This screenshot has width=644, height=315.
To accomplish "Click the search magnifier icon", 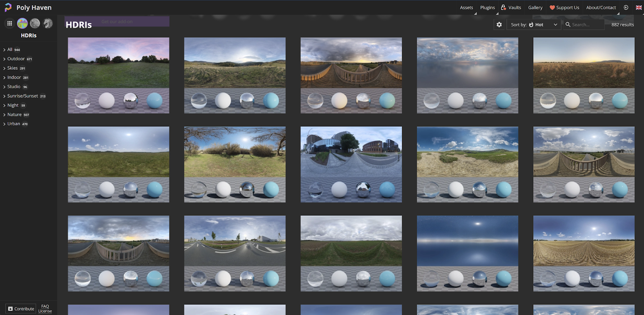I will pyautogui.click(x=568, y=25).
